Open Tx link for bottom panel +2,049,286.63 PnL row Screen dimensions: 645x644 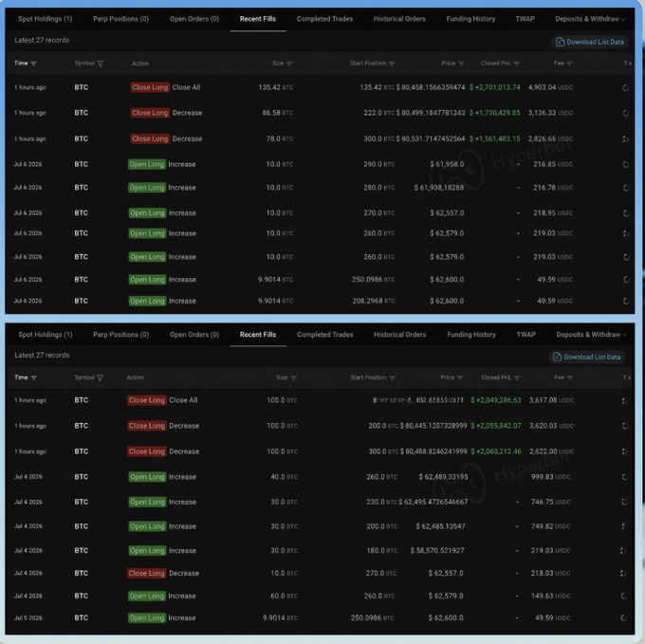click(x=624, y=400)
